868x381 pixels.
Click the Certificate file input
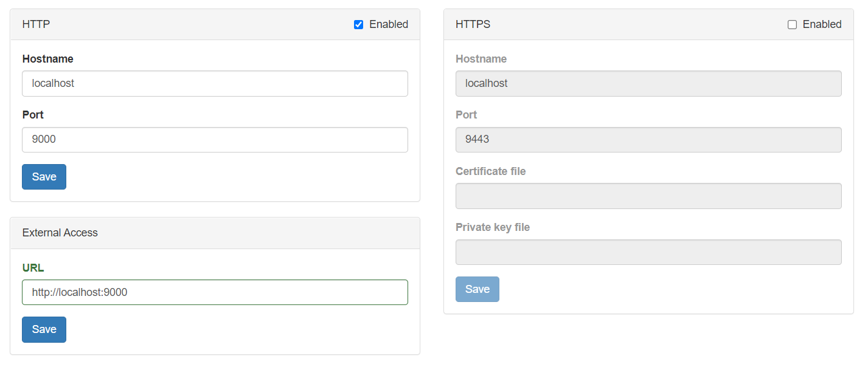(648, 196)
